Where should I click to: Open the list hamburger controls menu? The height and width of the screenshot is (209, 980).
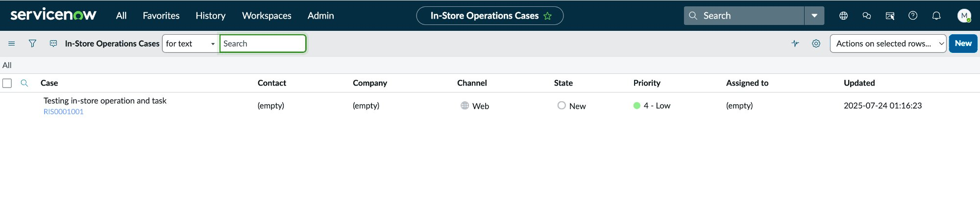click(12, 44)
